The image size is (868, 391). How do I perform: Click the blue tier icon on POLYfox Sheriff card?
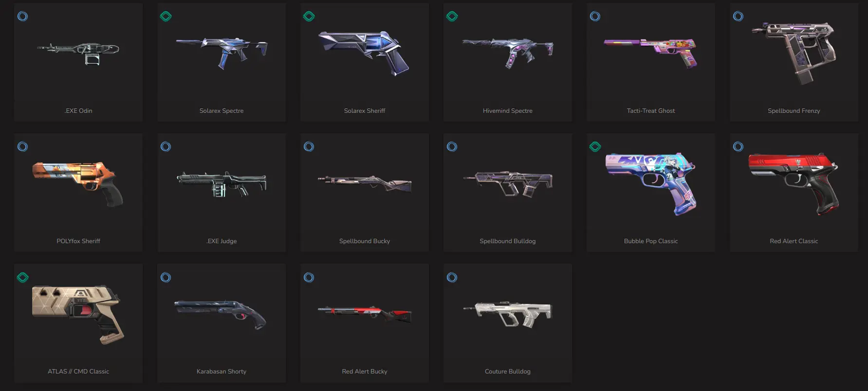tap(22, 147)
